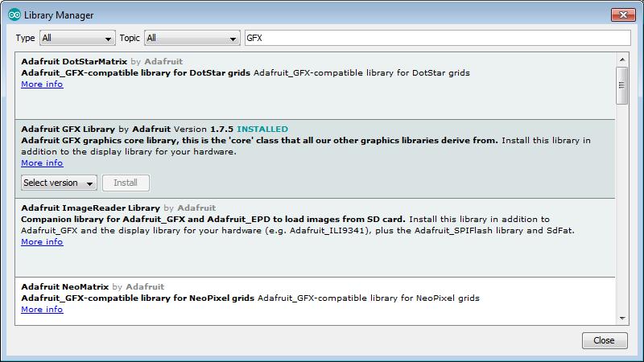The width and height of the screenshot is (644, 362).
Task: Click the GFX search input field
Action: pyautogui.click(x=437, y=38)
